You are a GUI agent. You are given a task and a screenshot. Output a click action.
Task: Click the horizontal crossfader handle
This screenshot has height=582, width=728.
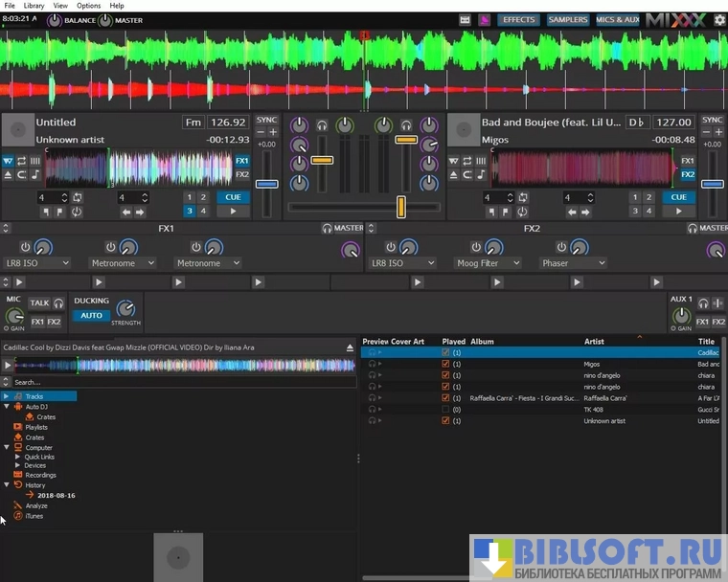(400, 207)
